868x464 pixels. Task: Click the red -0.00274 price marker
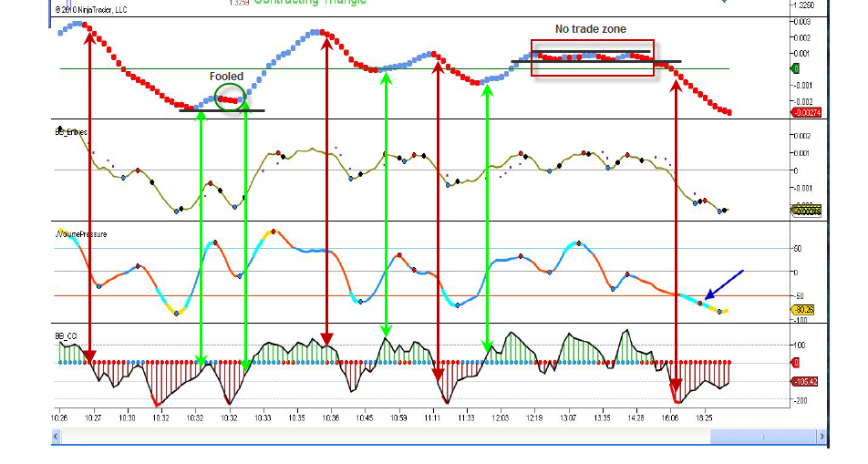pos(806,112)
